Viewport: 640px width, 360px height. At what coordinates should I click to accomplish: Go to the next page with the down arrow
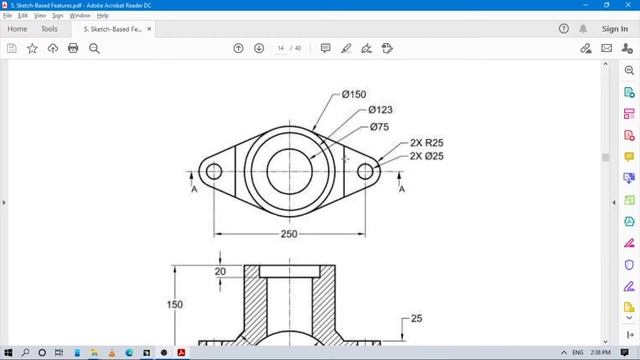[259, 48]
